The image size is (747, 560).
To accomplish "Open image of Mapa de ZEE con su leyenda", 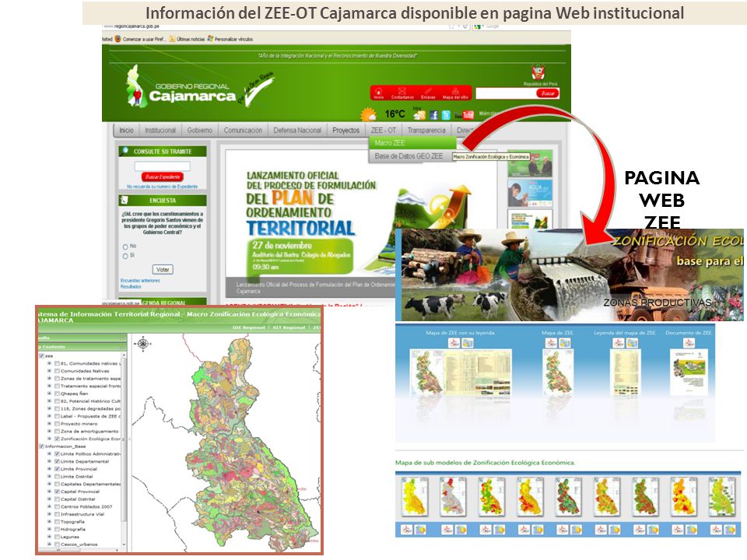I will coord(467,342).
